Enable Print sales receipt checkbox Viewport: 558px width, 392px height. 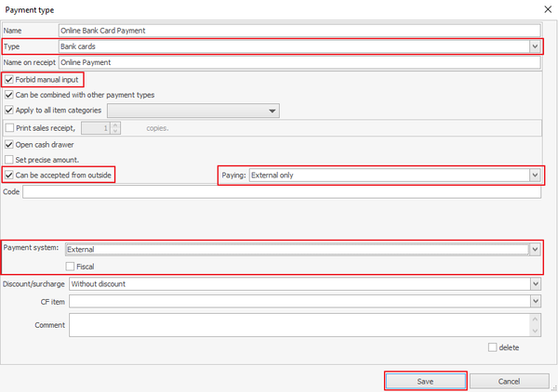coord(9,128)
